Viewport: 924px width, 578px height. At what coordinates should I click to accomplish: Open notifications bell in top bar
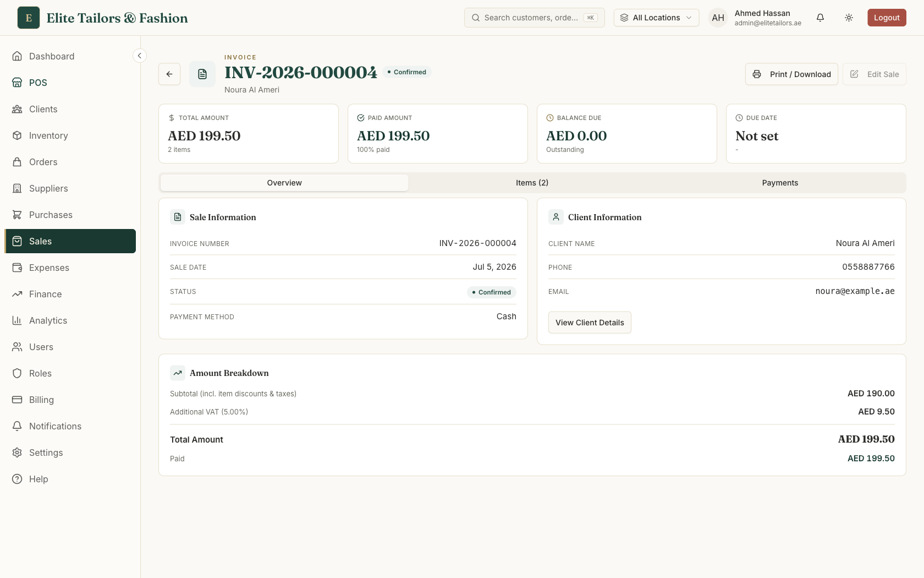pyautogui.click(x=820, y=18)
